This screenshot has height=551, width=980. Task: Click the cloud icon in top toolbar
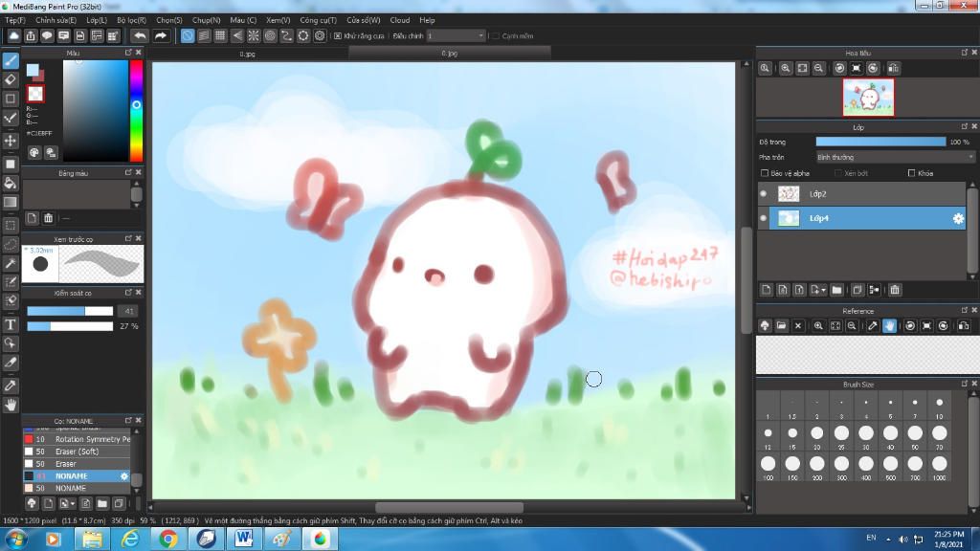[13, 35]
